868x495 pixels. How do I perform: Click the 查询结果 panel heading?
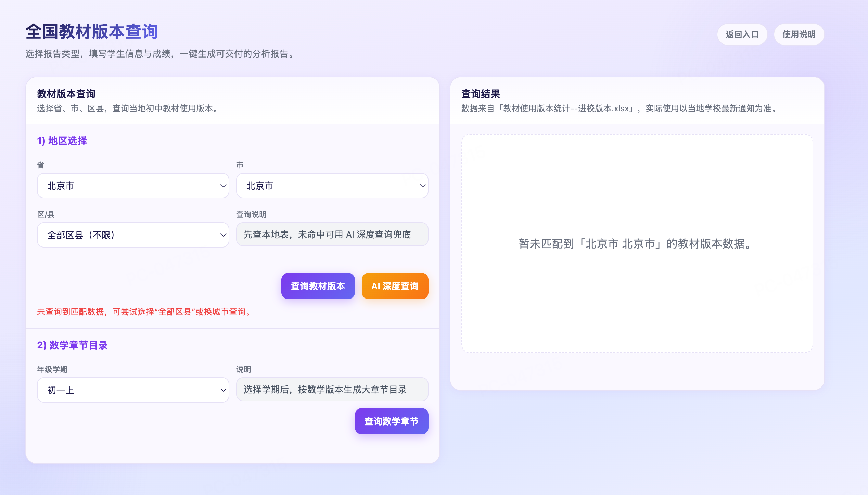[x=481, y=94]
